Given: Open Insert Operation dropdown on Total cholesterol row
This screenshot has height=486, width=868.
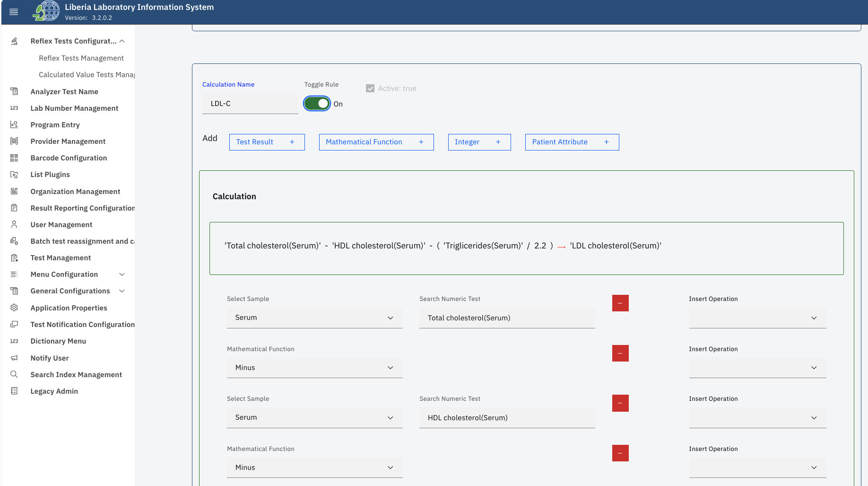Looking at the screenshot, I should click(757, 318).
